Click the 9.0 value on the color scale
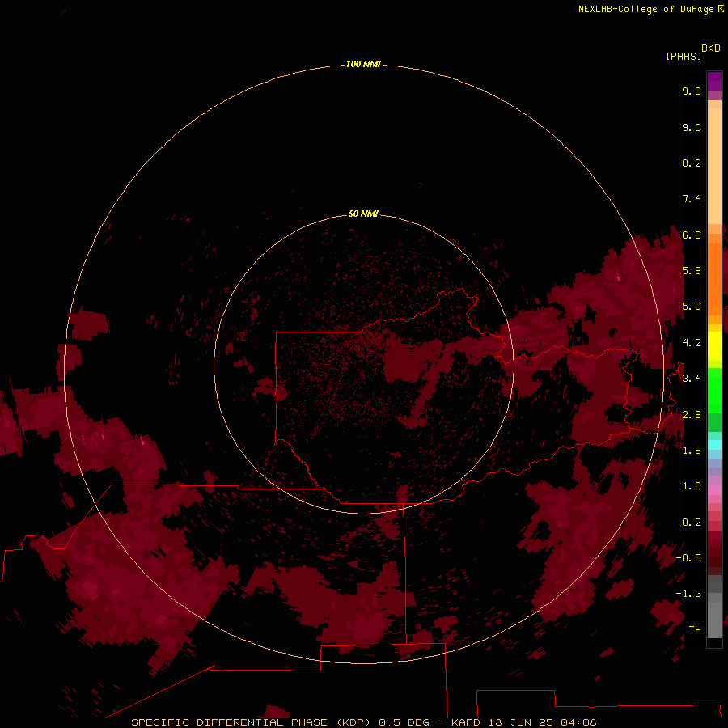The width and height of the screenshot is (728, 728). 692,127
